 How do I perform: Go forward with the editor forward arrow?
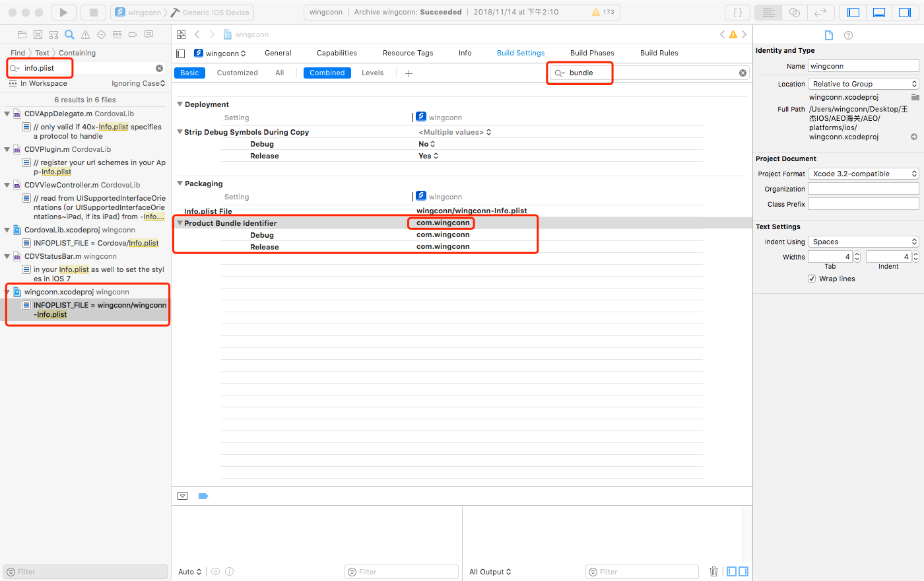[212, 34]
